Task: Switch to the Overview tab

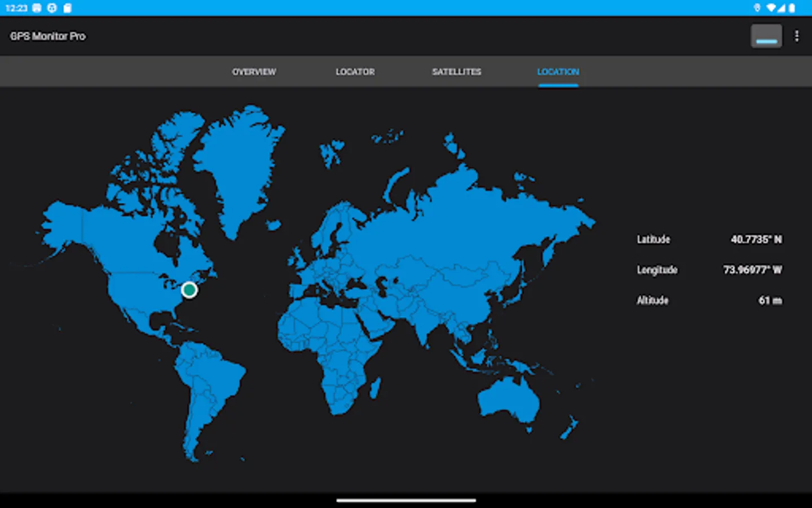Action: [x=254, y=72]
